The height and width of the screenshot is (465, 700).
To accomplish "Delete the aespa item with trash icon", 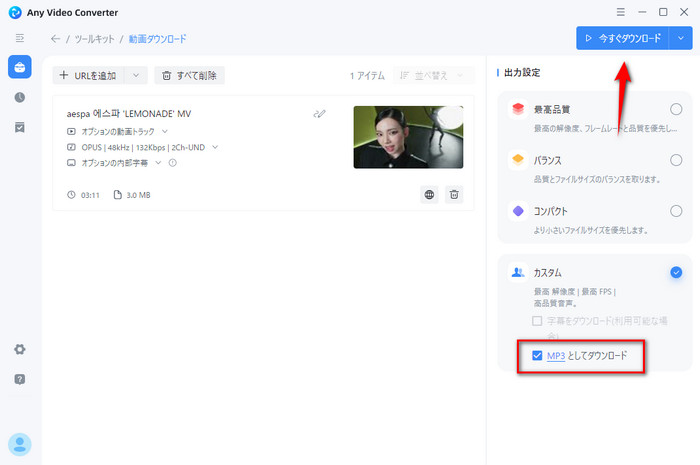I will coord(454,195).
